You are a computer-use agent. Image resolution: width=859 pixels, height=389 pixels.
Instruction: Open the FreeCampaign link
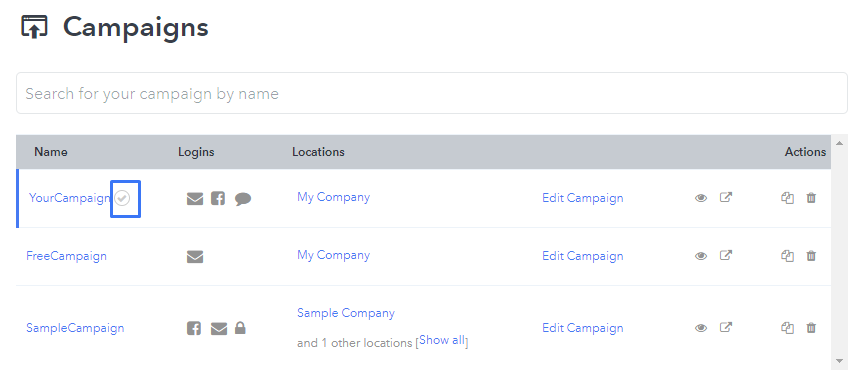66,256
